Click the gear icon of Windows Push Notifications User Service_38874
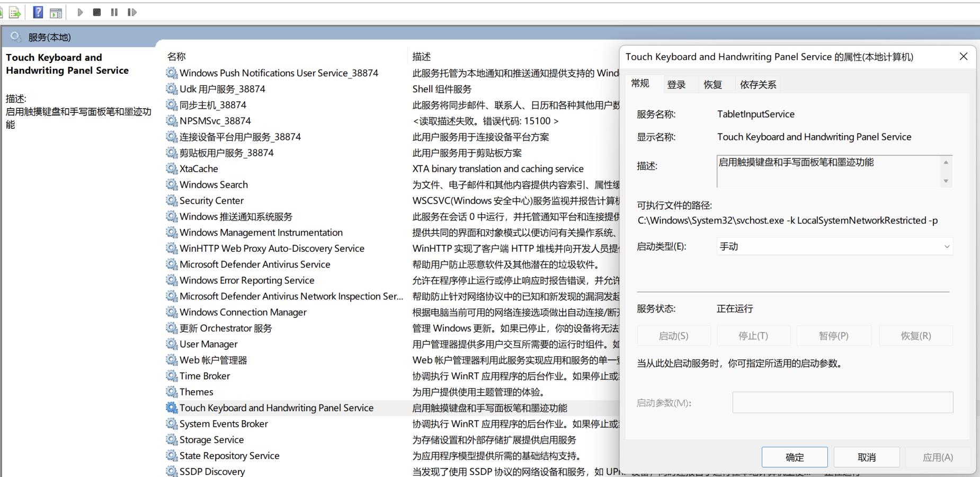Image resolution: width=980 pixels, height=477 pixels. pyautogui.click(x=172, y=73)
